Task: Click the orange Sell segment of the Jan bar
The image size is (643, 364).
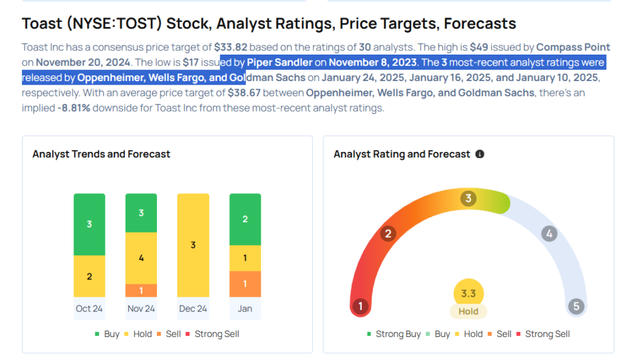Action: coord(245,284)
